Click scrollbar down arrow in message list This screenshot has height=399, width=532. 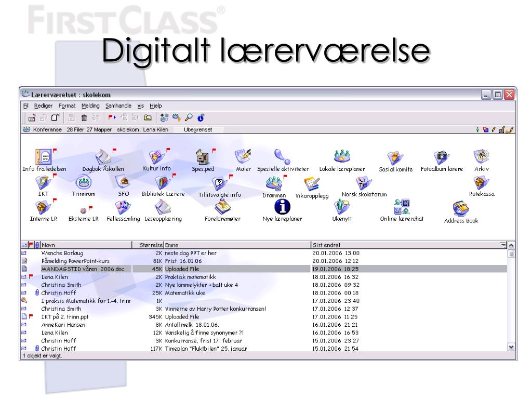511,347
